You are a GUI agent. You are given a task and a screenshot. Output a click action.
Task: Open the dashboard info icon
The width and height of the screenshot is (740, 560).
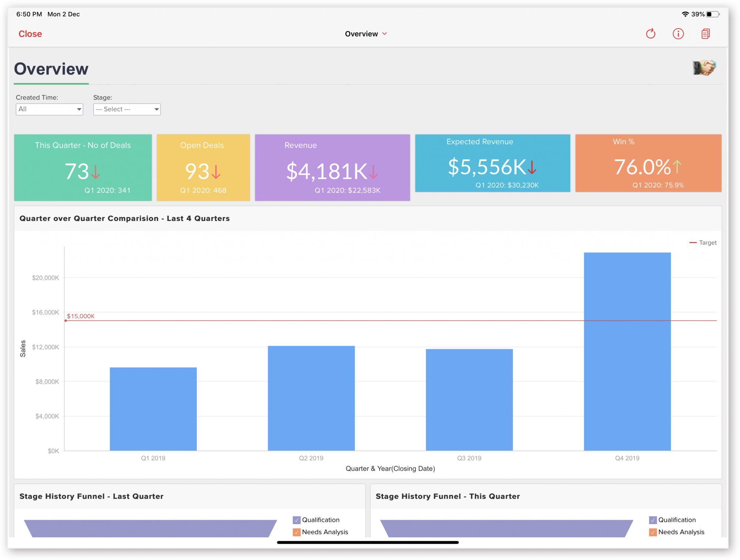click(678, 34)
